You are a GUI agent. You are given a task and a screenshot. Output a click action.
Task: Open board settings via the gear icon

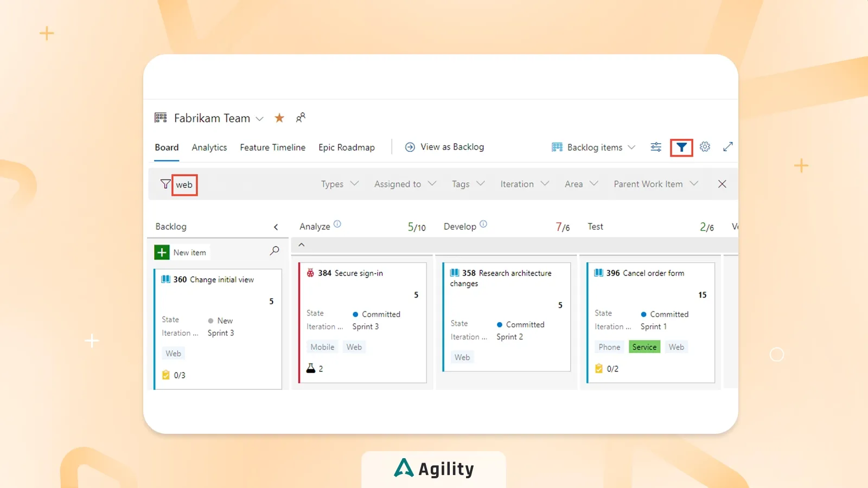click(705, 146)
